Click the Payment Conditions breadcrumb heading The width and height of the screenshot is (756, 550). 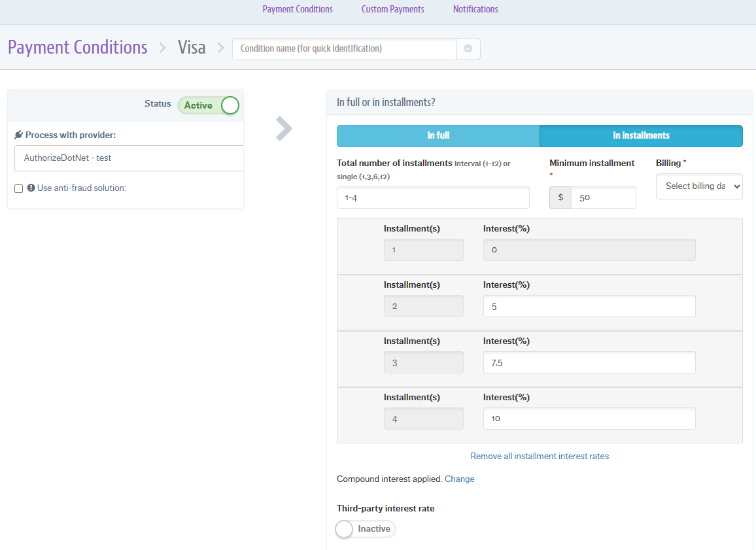[x=78, y=48]
